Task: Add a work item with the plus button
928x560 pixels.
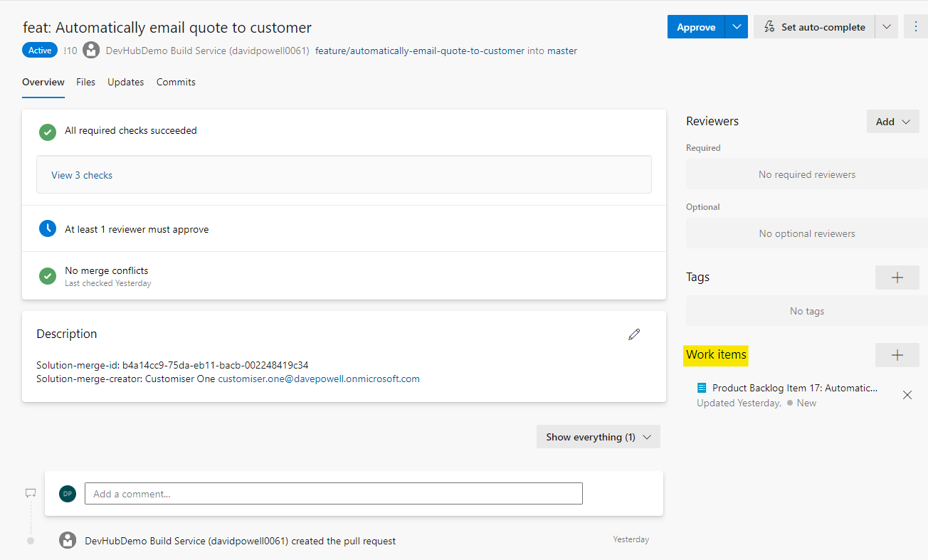Action: pos(897,355)
